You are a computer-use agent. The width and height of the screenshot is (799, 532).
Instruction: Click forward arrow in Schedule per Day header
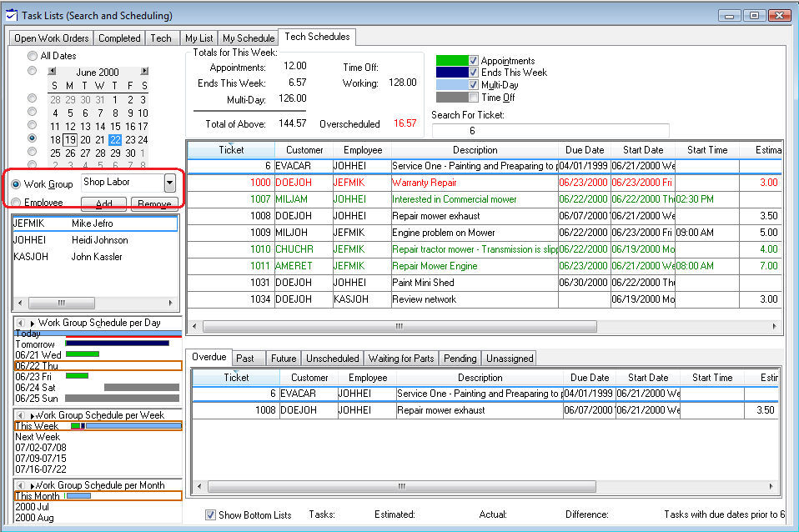pos(33,323)
